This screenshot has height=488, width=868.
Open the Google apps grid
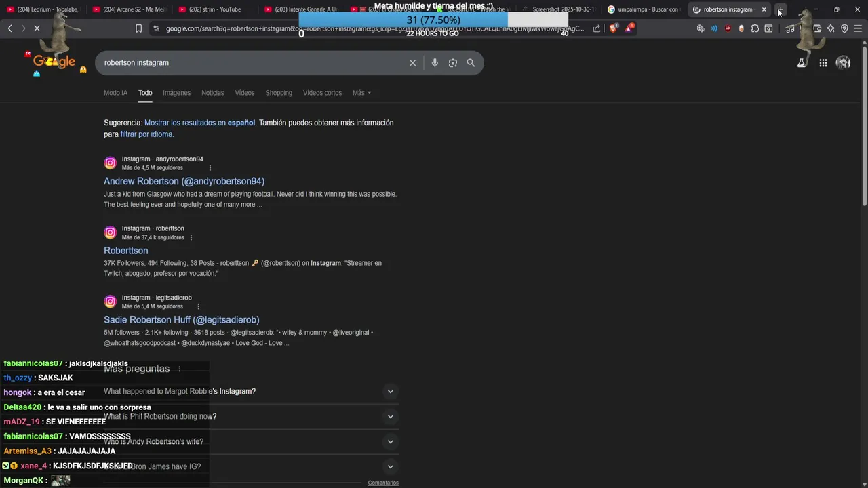(x=823, y=63)
